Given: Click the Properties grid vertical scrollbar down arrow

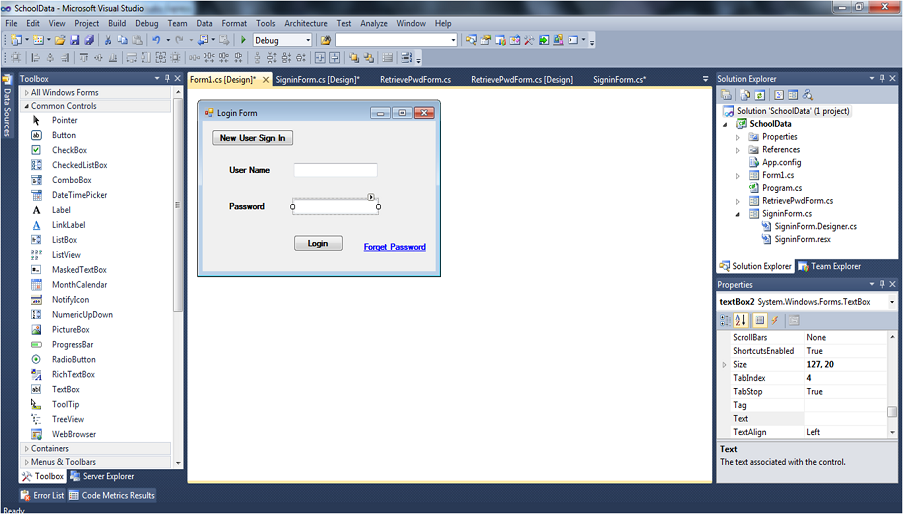Looking at the screenshot, I should (x=892, y=432).
